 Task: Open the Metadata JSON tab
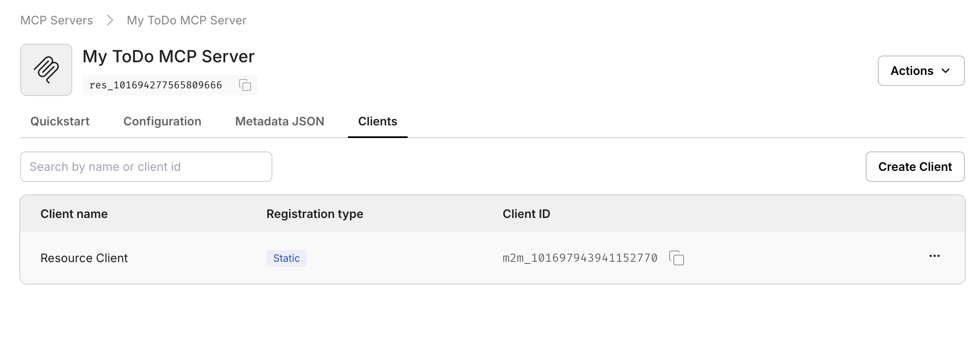coord(279,121)
